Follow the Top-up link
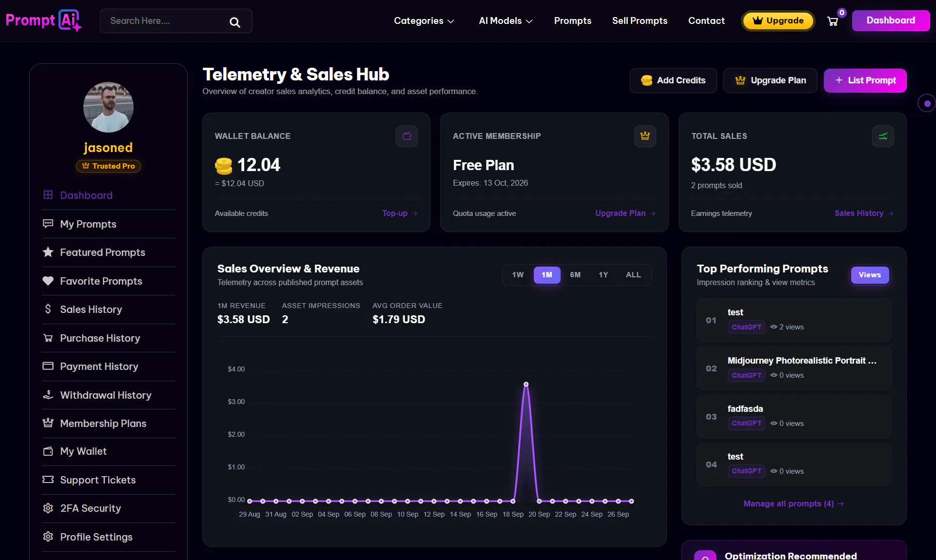Viewport: 936px width, 560px height. click(x=400, y=213)
